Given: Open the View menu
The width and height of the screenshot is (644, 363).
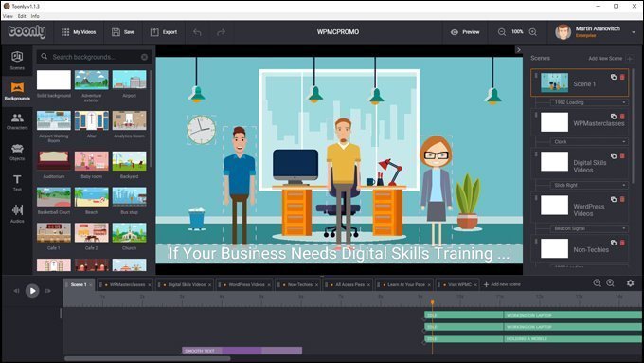Looking at the screenshot, I should 8,16.
